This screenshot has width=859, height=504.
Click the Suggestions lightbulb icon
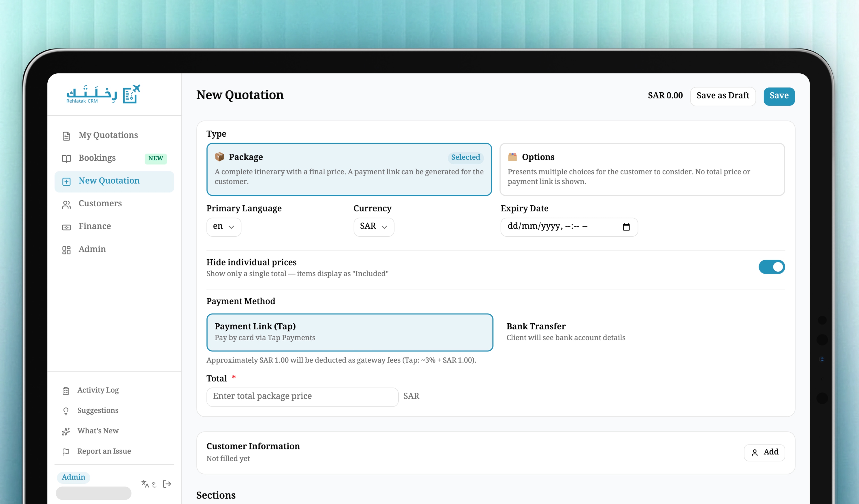point(66,411)
